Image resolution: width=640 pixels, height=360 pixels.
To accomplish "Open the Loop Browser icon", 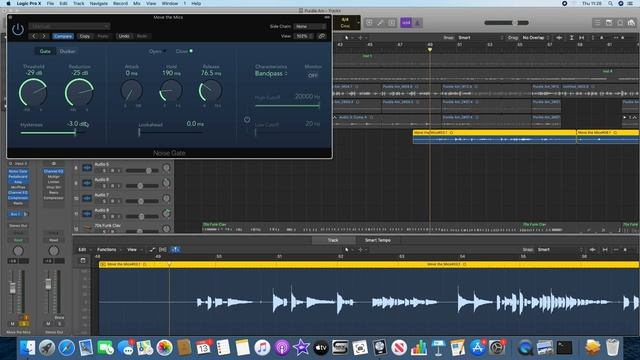I will point(620,23).
